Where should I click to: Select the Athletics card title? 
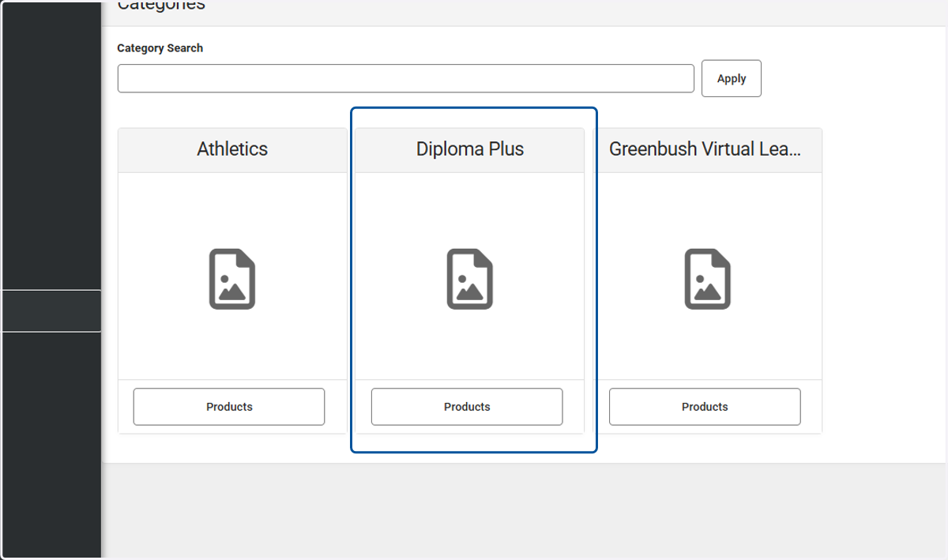pos(232,149)
